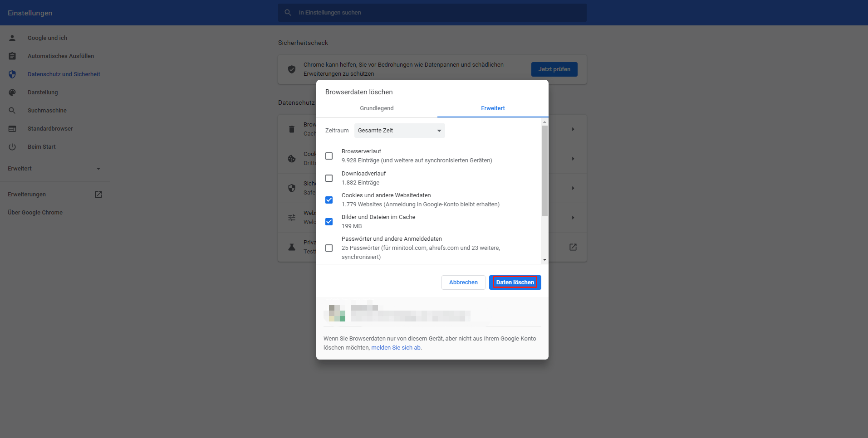The height and width of the screenshot is (438, 868).
Task: Select the Darstellung palette icon
Action: click(x=12, y=92)
